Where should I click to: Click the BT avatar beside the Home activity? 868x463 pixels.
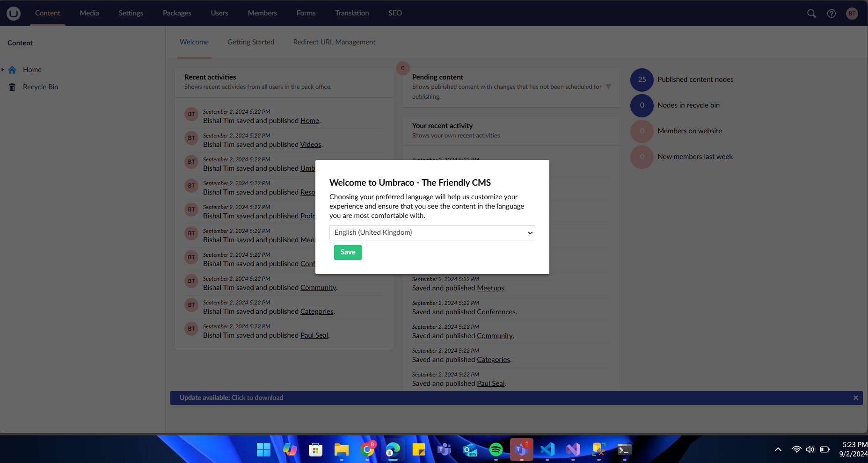[191, 114]
